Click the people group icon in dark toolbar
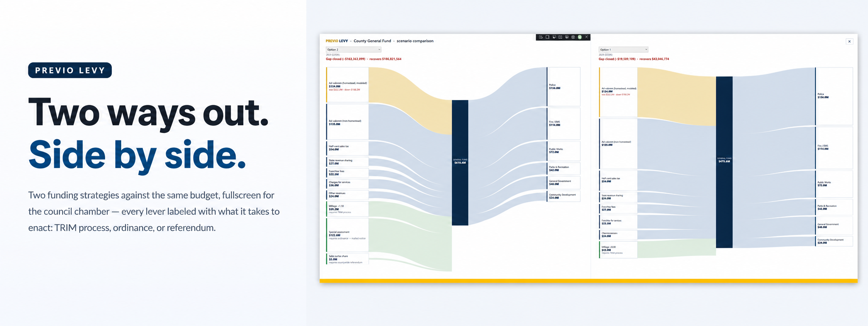868x326 pixels. pos(567,37)
